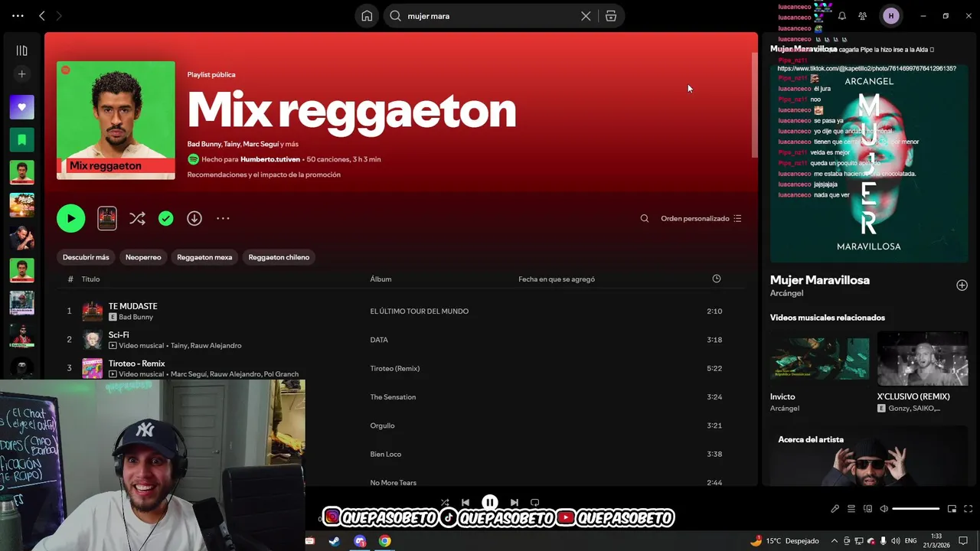
Task: Clear the search text with the X
Action: (x=586, y=16)
